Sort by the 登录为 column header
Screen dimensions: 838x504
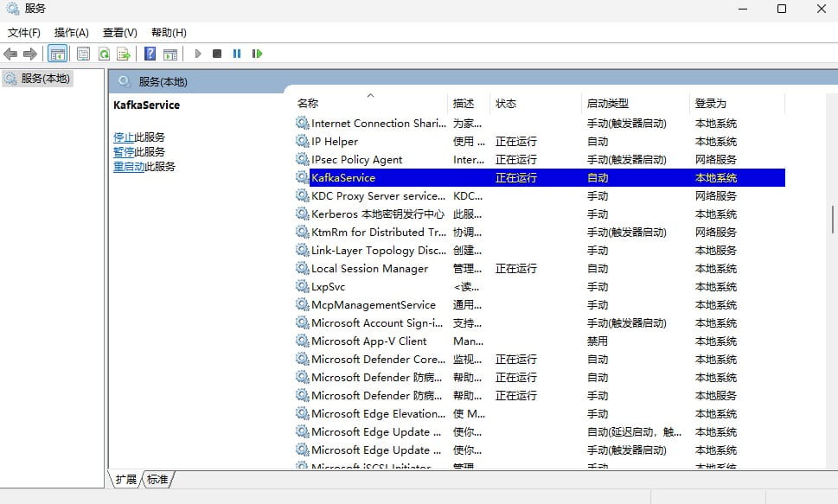click(x=737, y=103)
